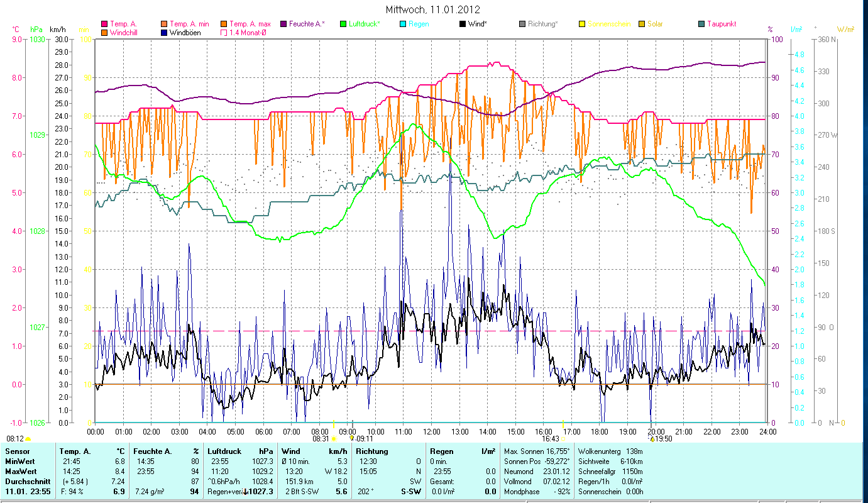Toggle the 1.4 Monat-Ø legend box
Screen dimensions: 868x503
pos(224,32)
